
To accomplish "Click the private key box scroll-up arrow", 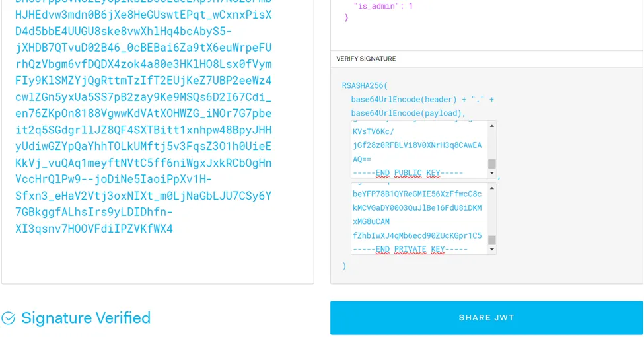I will (x=491, y=188).
